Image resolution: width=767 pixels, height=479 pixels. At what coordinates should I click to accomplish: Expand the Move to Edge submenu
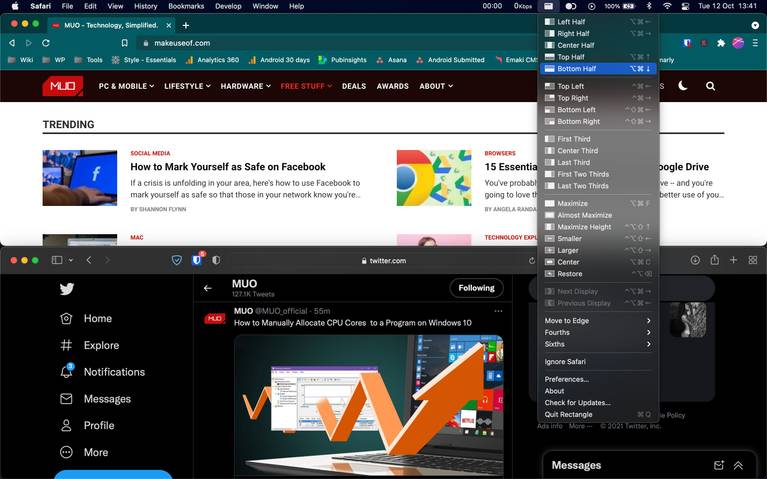(x=598, y=320)
